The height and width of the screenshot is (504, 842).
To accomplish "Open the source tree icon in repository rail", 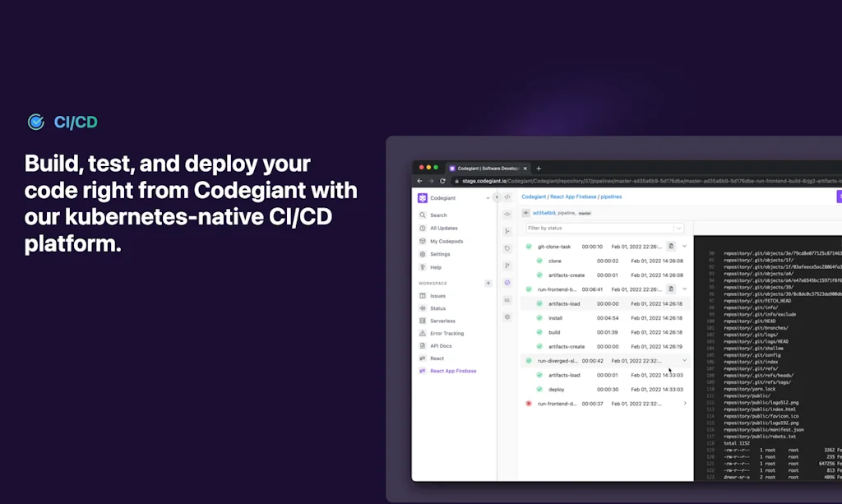I will click(507, 231).
